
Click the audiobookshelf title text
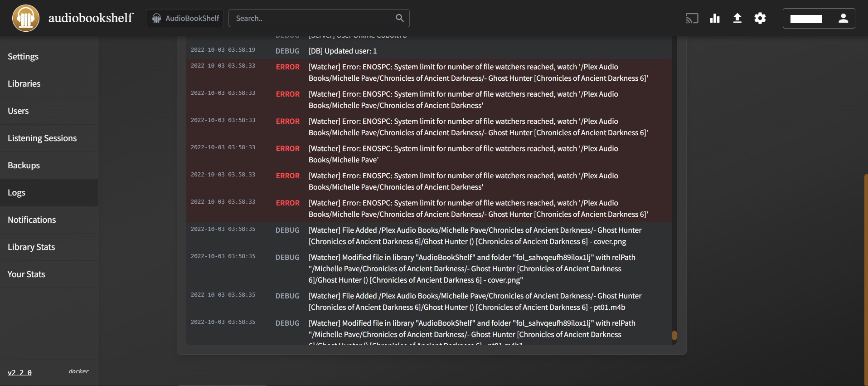tap(91, 18)
